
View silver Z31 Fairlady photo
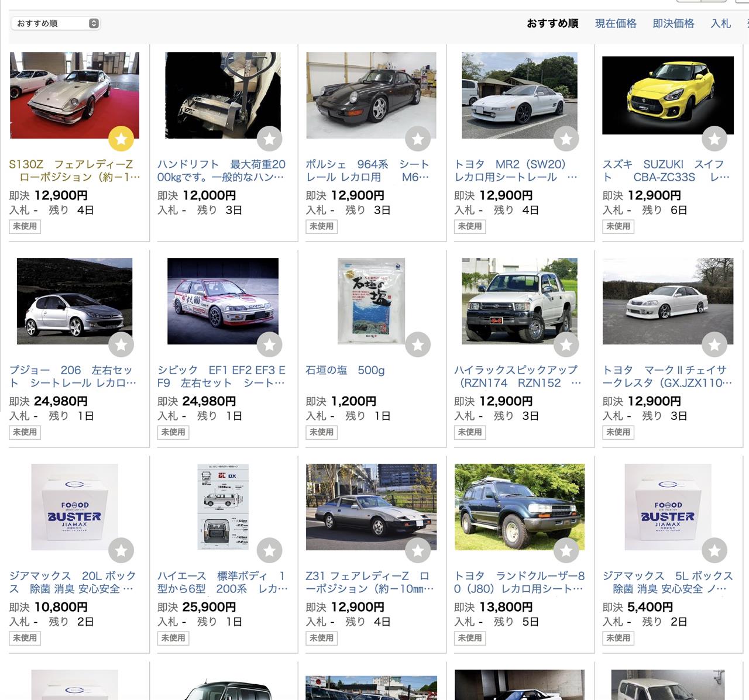(372, 507)
